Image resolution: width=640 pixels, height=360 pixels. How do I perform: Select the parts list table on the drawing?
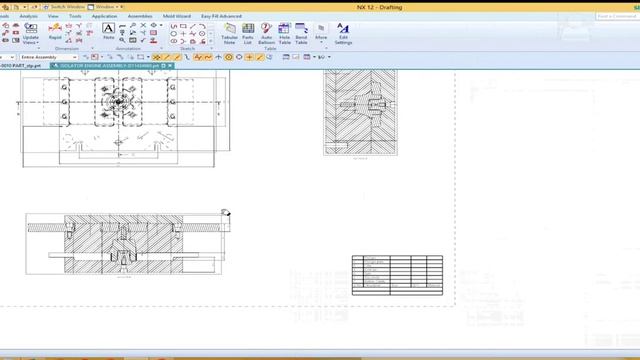click(x=397, y=275)
